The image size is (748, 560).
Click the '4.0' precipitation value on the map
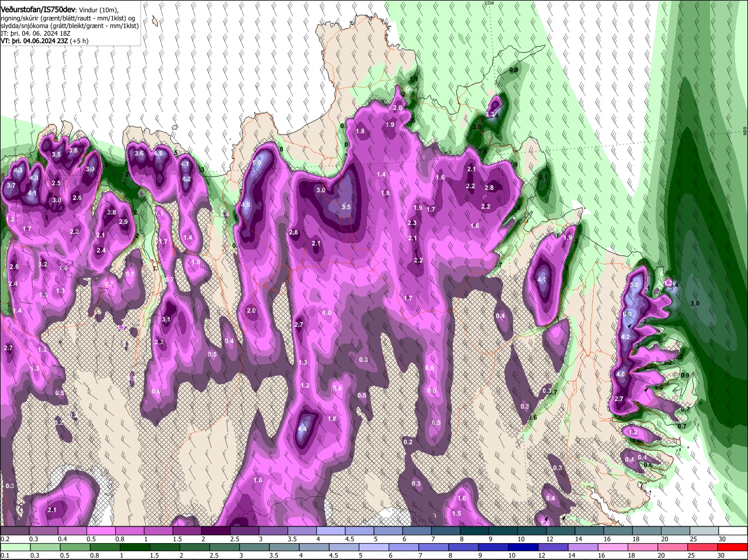point(621,375)
